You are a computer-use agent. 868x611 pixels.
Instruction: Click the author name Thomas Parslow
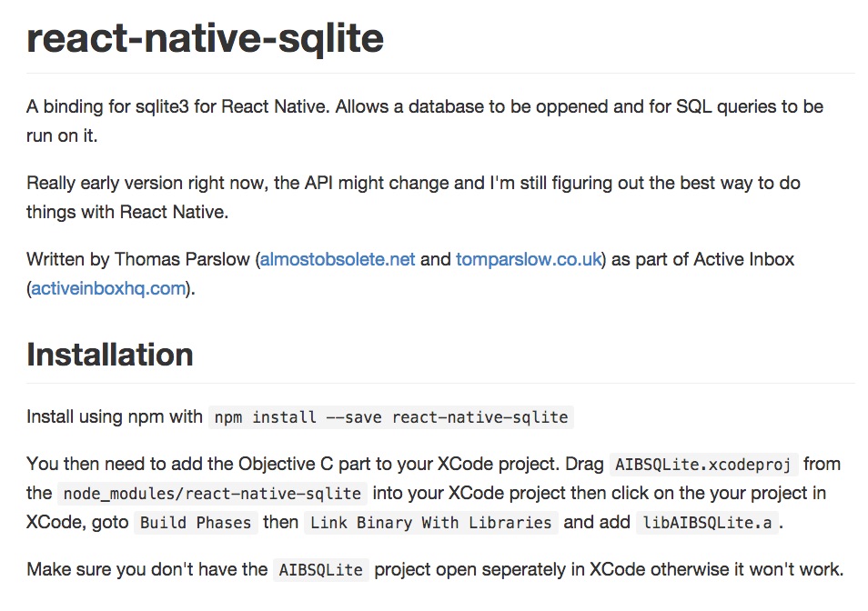tap(181, 259)
